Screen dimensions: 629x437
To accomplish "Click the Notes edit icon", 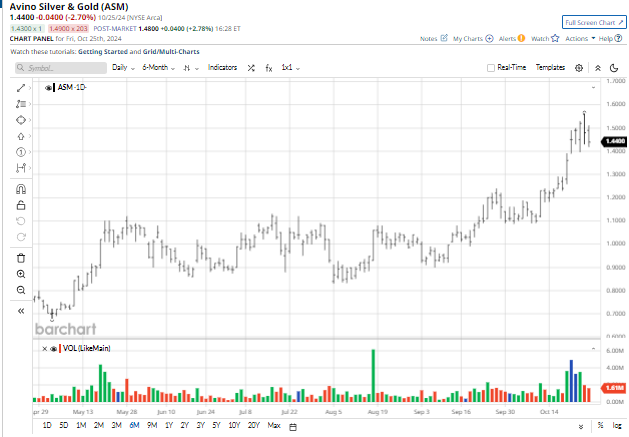I will (444, 38).
